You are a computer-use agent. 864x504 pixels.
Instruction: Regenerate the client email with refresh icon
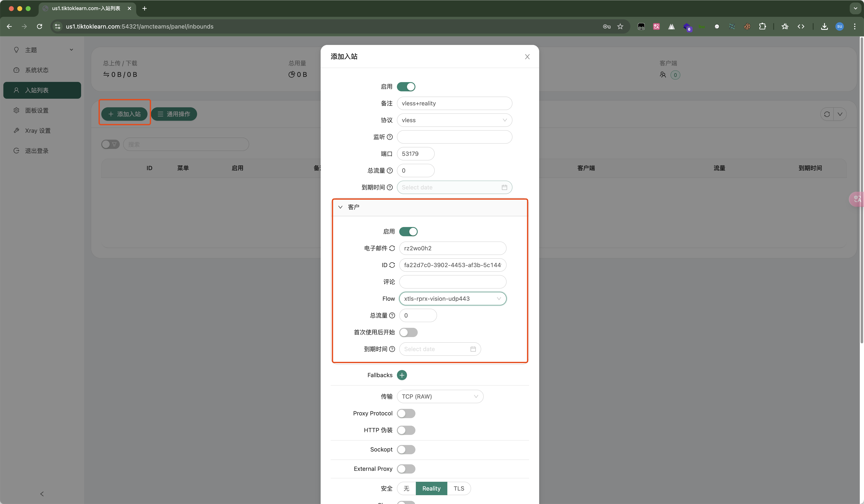tap(392, 248)
